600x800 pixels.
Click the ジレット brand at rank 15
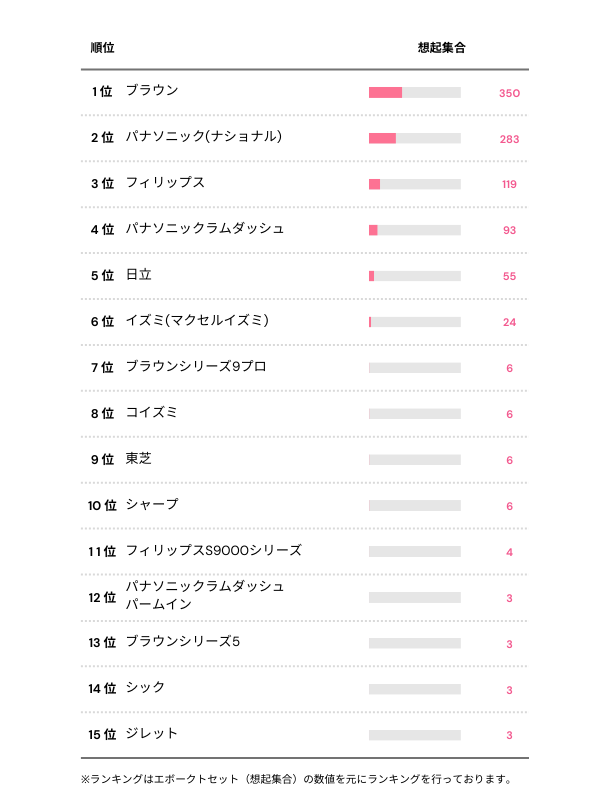click(x=152, y=734)
